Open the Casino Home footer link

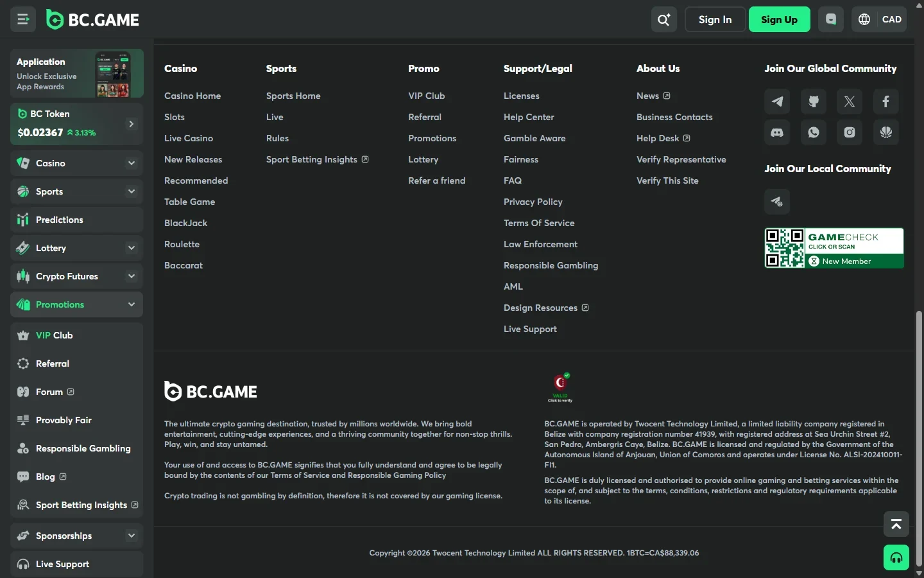click(x=193, y=96)
